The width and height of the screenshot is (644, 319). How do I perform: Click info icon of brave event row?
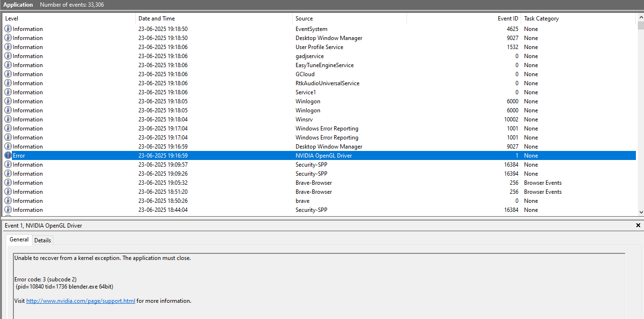coord(8,201)
